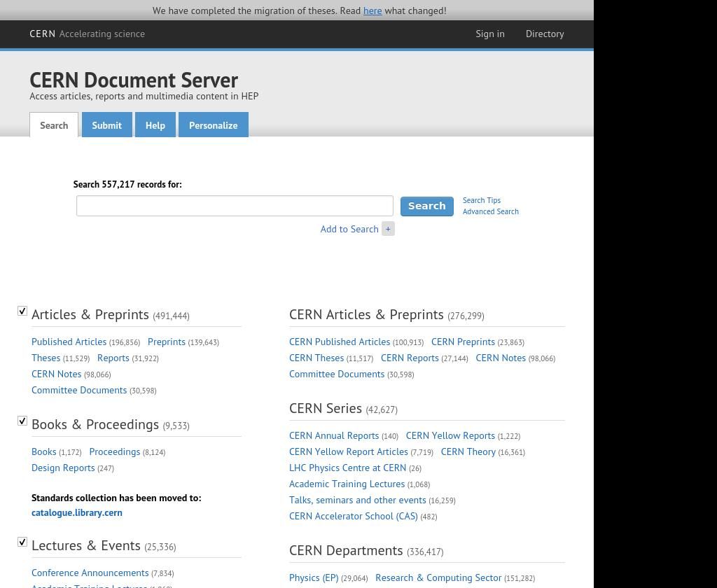The image size is (717, 588).
Task: Focus the search query input field
Action: click(235, 206)
